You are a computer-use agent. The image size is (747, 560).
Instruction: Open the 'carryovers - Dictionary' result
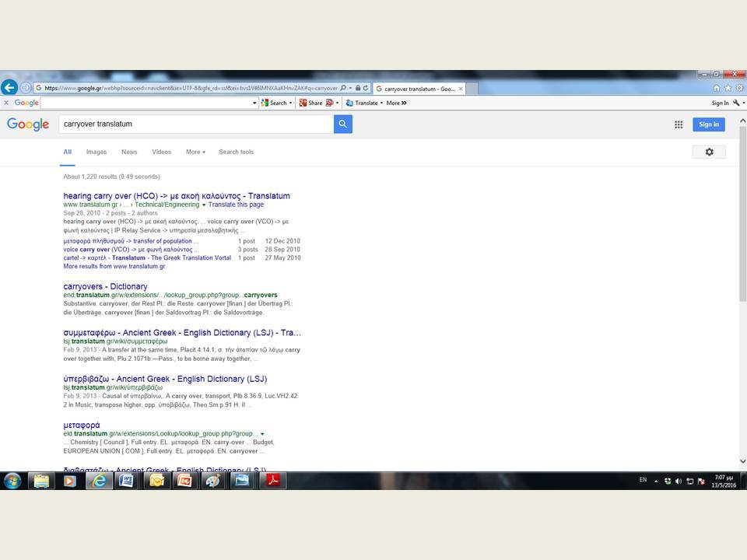pyautogui.click(x=105, y=286)
